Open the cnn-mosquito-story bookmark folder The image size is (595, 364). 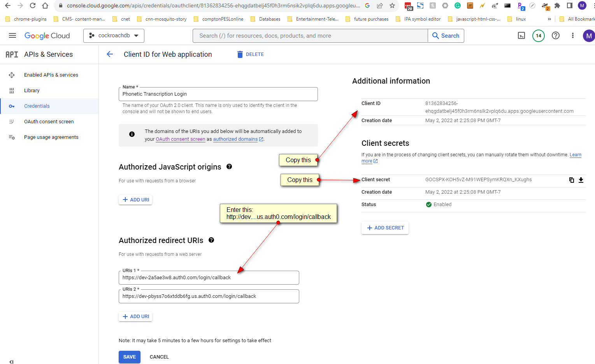[x=161, y=19]
